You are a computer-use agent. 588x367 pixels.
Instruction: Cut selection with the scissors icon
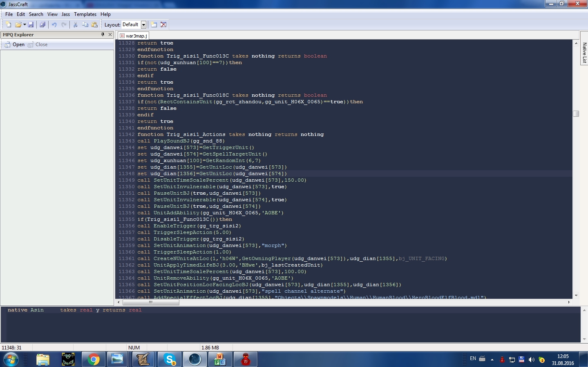[x=75, y=24]
